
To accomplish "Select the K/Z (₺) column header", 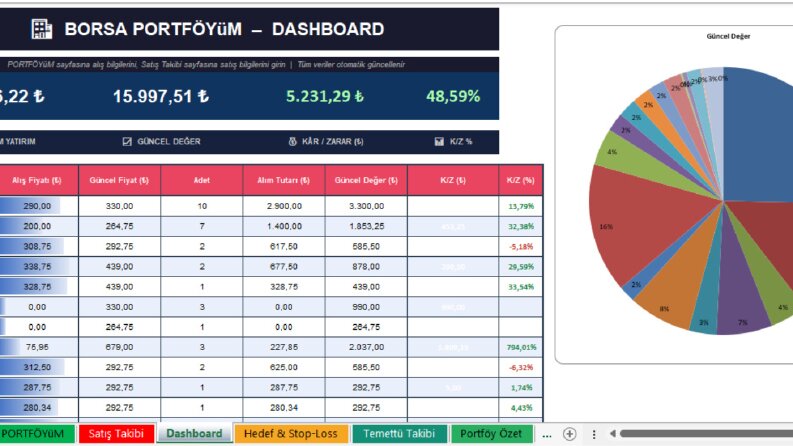I will pos(453,180).
